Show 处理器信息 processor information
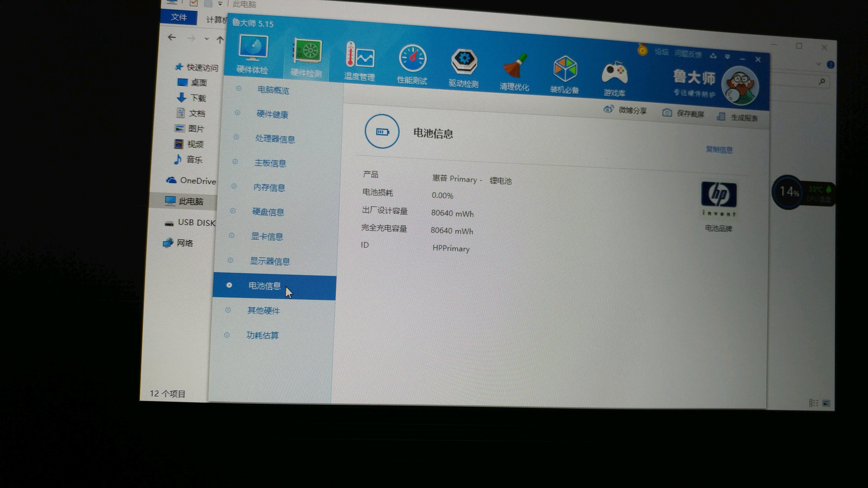Image resolution: width=868 pixels, height=488 pixels. coord(275,139)
